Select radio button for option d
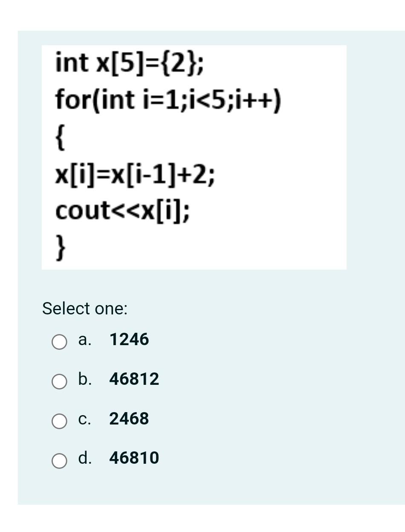This screenshot has height=532, width=405. (x=59, y=461)
